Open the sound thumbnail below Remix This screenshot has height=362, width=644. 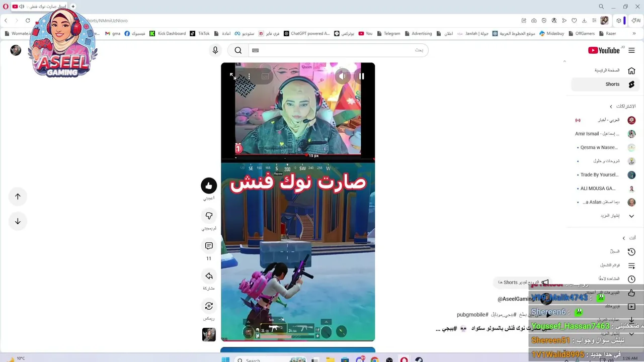coord(209,334)
